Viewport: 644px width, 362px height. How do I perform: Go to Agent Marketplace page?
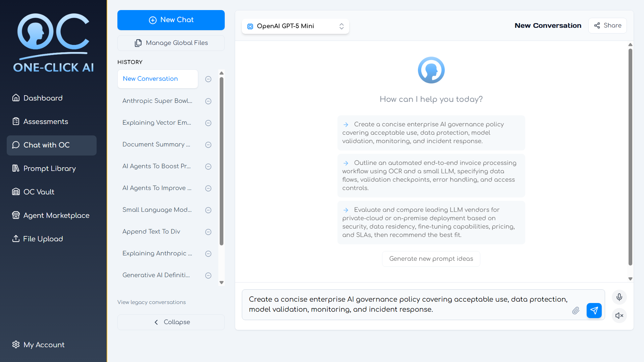pos(56,215)
